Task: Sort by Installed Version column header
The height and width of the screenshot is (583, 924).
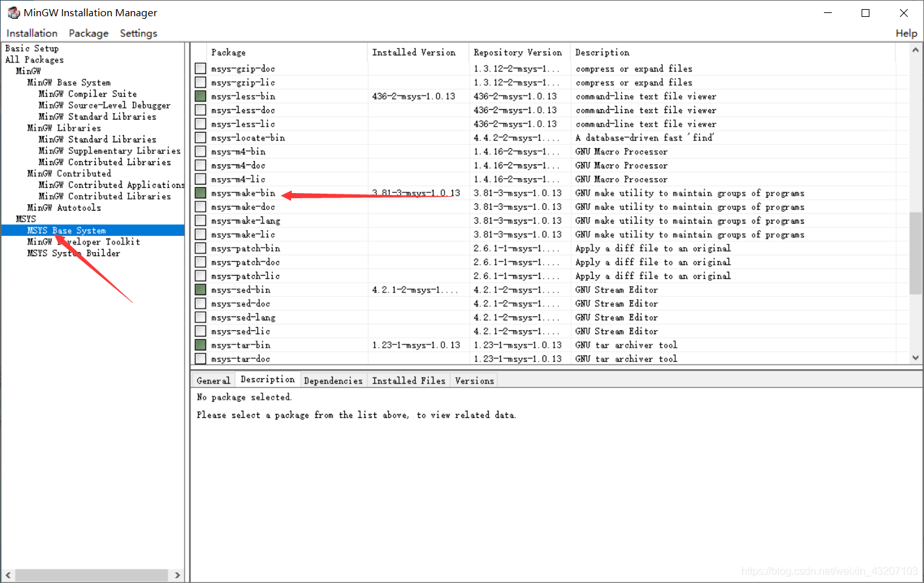Action: click(418, 52)
